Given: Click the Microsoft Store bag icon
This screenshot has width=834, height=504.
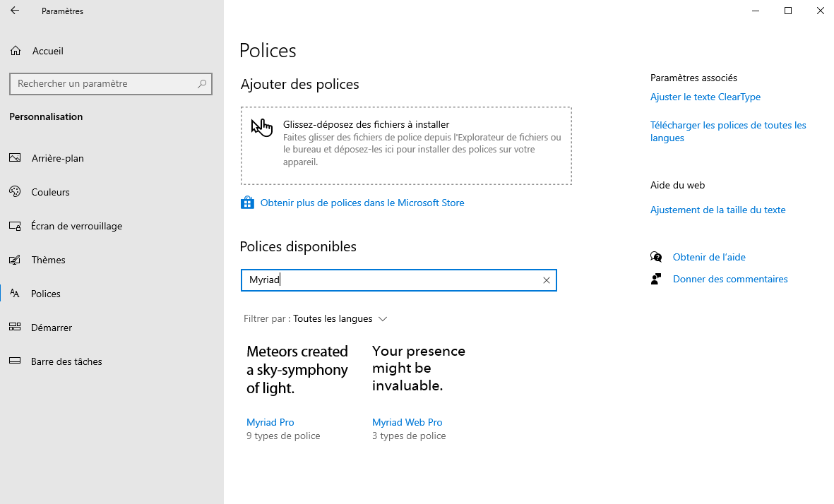Looking at the screenshot, I should pyautogui.click(x=247, y=203).
